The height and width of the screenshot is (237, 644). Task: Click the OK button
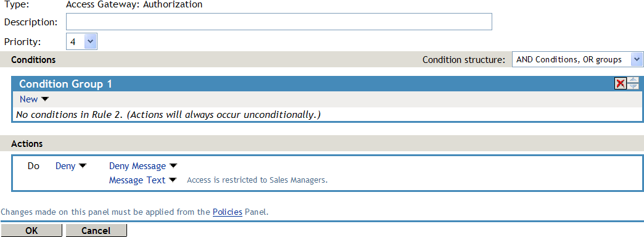pyautogui.click(x=31, y=230)
